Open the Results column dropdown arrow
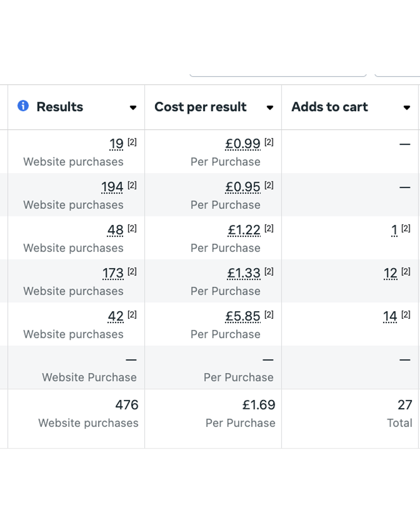 pos(133,108)
